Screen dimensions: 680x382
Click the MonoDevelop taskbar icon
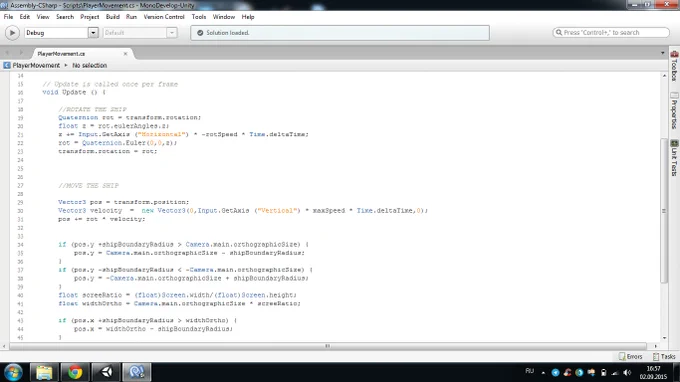pyautogui.click(x=137, y=372)
